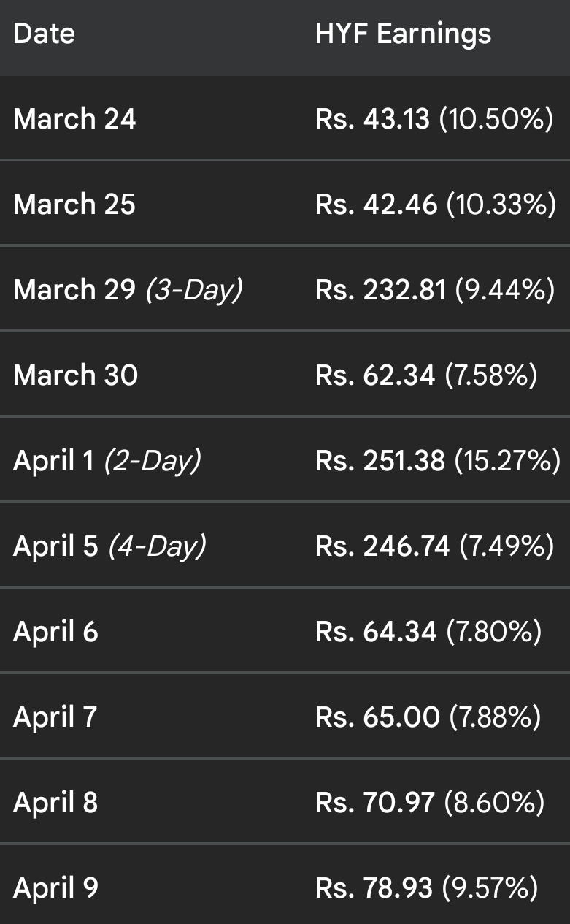
Task: Select the April 6 date cell
Action: (x=55, y=631)
